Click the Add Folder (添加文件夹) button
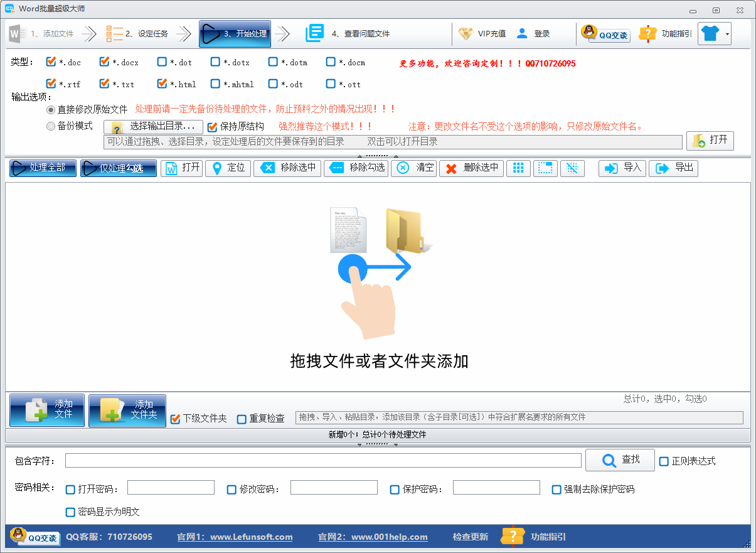The width and height of the screenshot is (756, 553). [x=127, y=411]
